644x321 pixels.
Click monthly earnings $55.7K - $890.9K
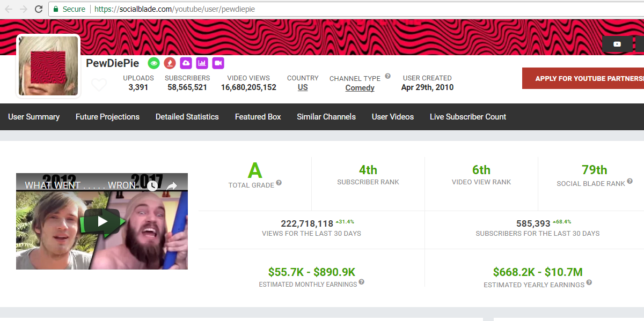(x=312, y=272)
